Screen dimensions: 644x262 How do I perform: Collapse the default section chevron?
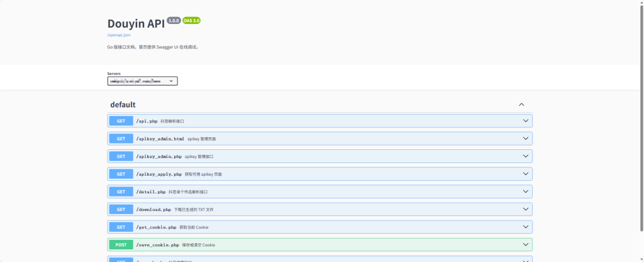point(521,105)
